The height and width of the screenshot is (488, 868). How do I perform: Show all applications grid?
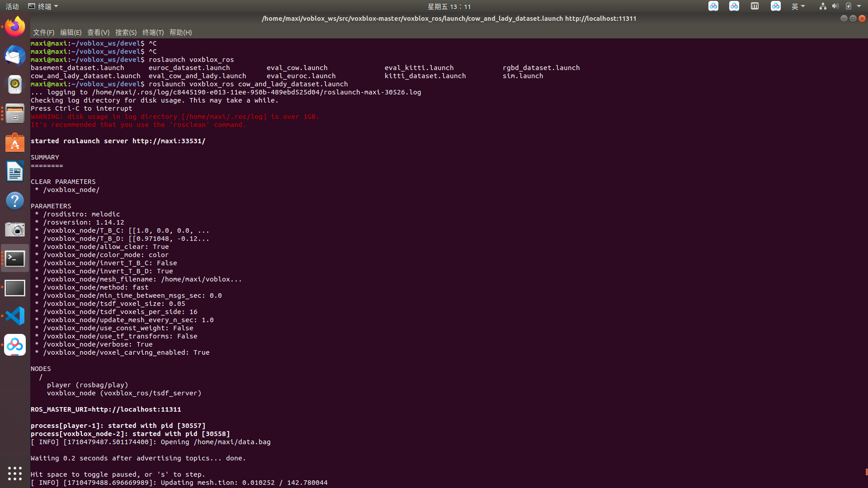[x=15, y=473]
